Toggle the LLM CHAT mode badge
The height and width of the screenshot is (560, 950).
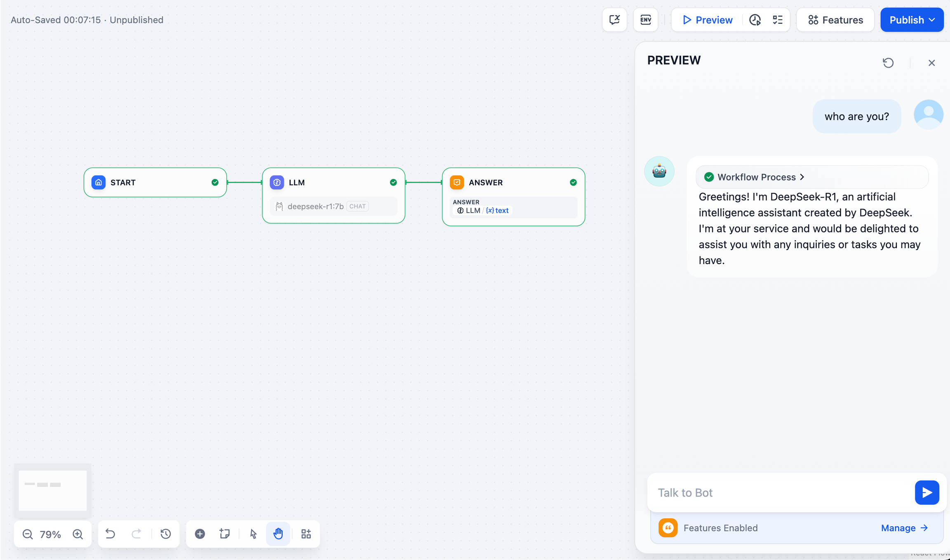(357, 206)
